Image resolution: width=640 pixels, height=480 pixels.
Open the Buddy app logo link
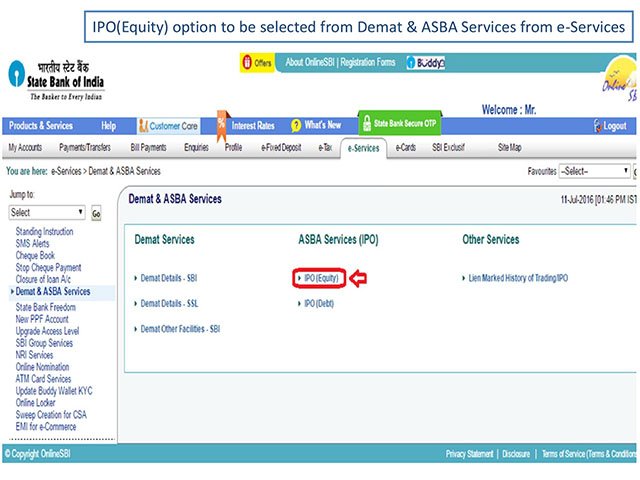coord(425,62)
